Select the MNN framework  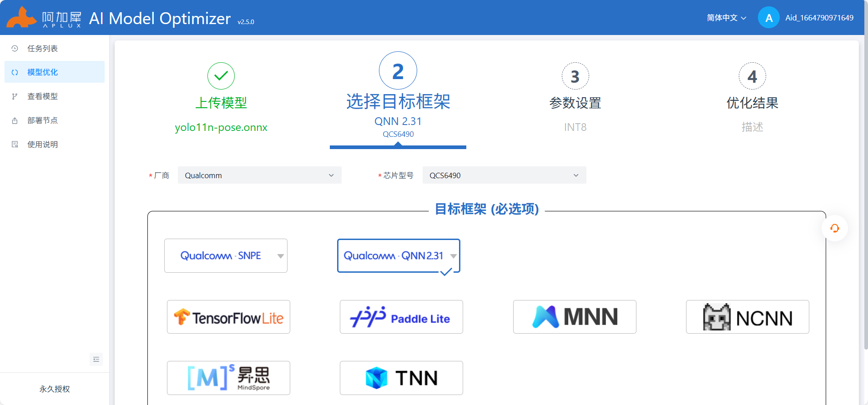pyautogui.click(x=575, y=317)
